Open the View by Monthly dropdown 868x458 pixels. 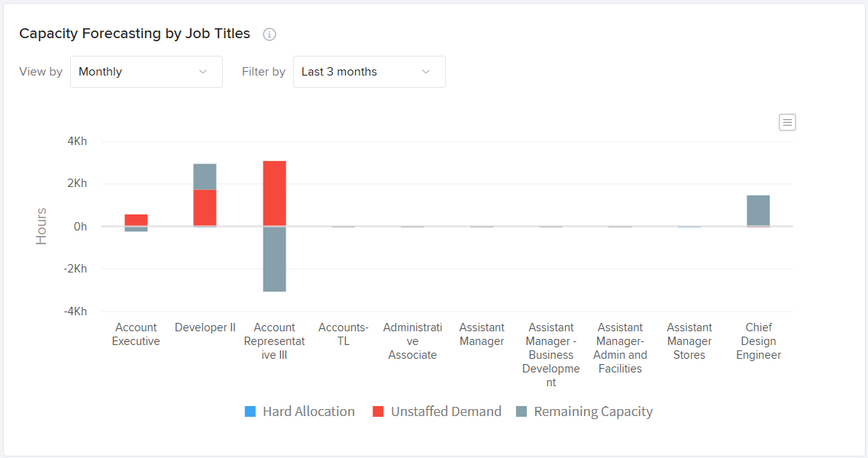click(146, 72)
